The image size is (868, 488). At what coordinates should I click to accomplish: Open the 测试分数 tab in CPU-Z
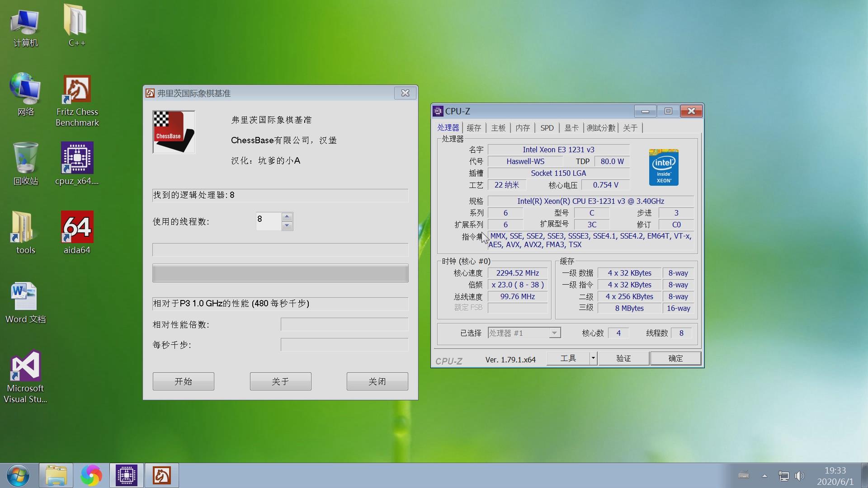point(601,128)
